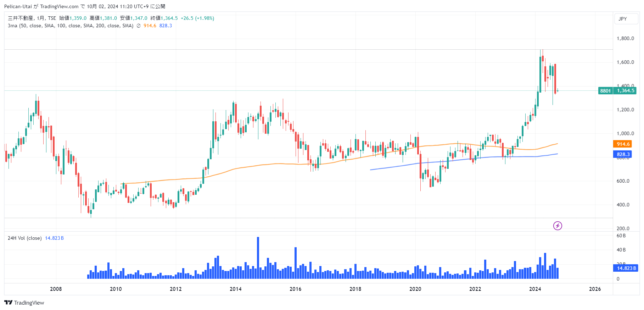Click the 始値 1,359.0 open value
The image size is (644, 310).
click(x=73, y=18)
